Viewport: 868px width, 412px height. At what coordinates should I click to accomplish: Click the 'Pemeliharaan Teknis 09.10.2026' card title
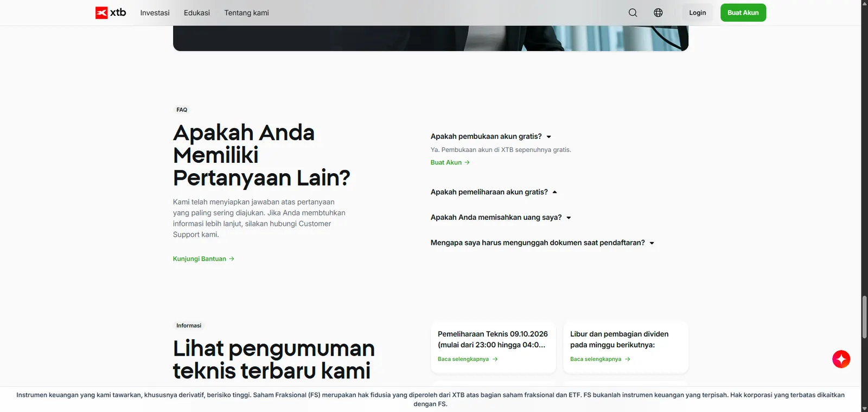tap(493, 339)
